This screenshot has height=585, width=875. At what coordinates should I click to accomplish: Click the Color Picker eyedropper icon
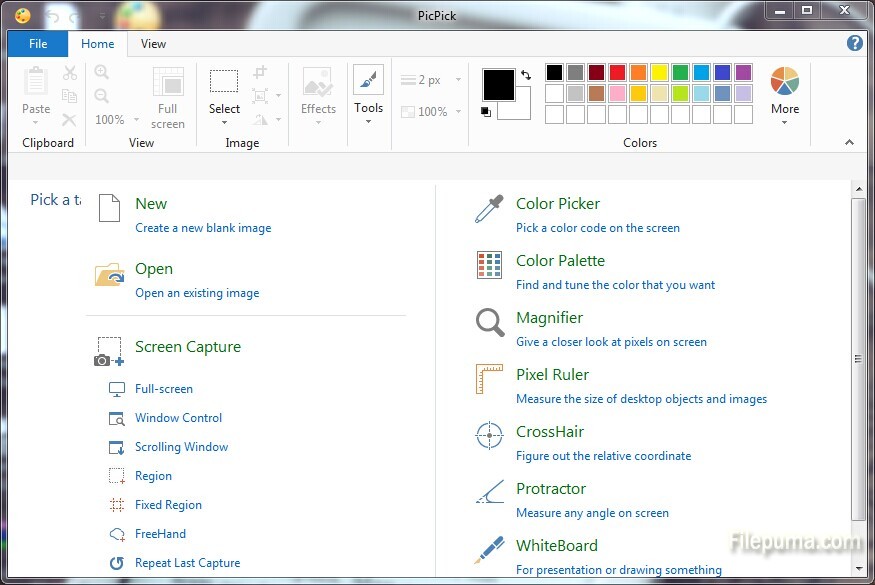click(488, 209)
